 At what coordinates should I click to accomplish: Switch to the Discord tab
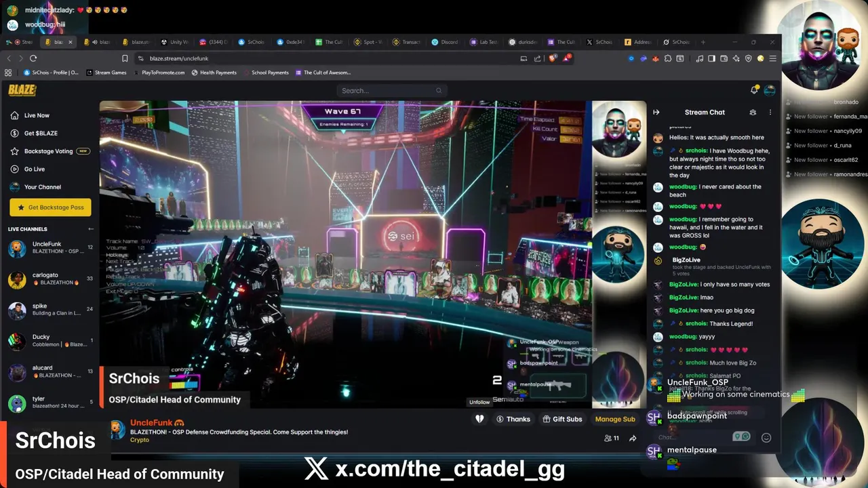tap(445, 42)
